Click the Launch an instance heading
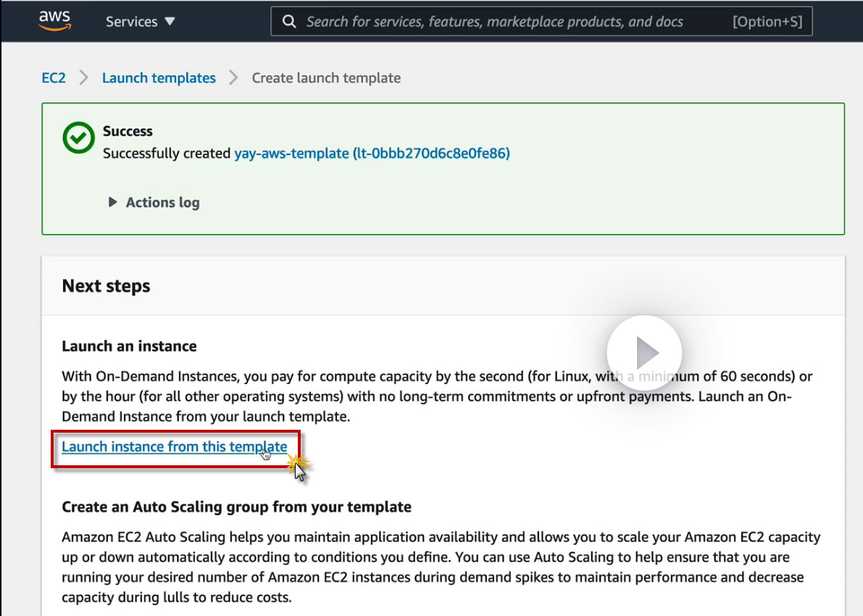This screenshot has width=863, height=616. click(129, 346)
